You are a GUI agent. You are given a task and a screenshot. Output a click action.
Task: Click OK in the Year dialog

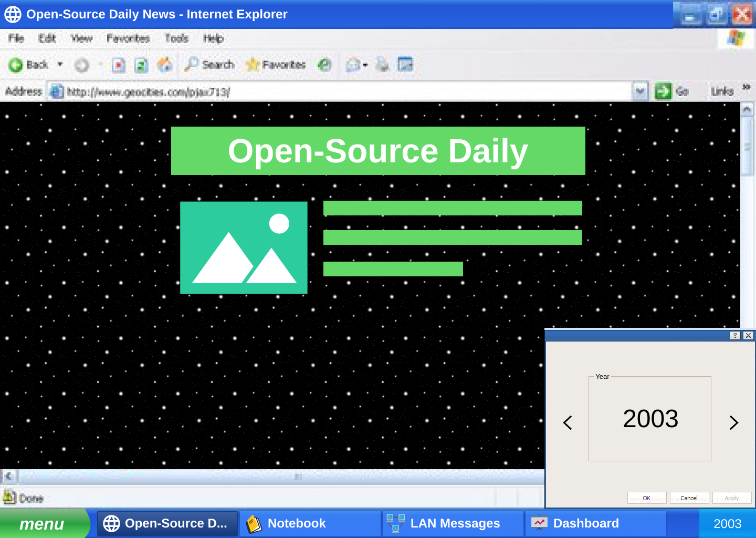coord(647,498)
